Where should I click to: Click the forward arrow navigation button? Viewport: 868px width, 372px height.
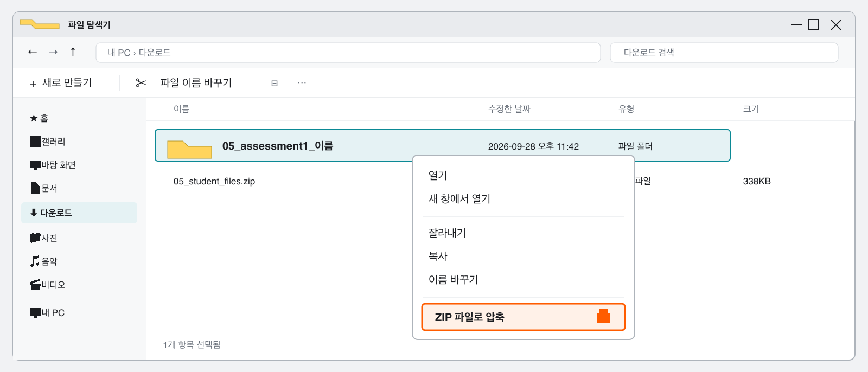53,52
